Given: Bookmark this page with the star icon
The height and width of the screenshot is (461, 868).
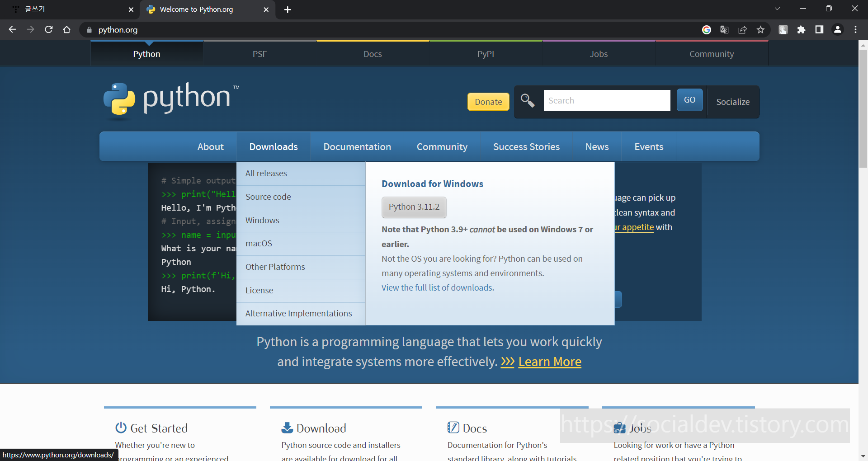Looking at the screenshot, I should tap(760, 29).
